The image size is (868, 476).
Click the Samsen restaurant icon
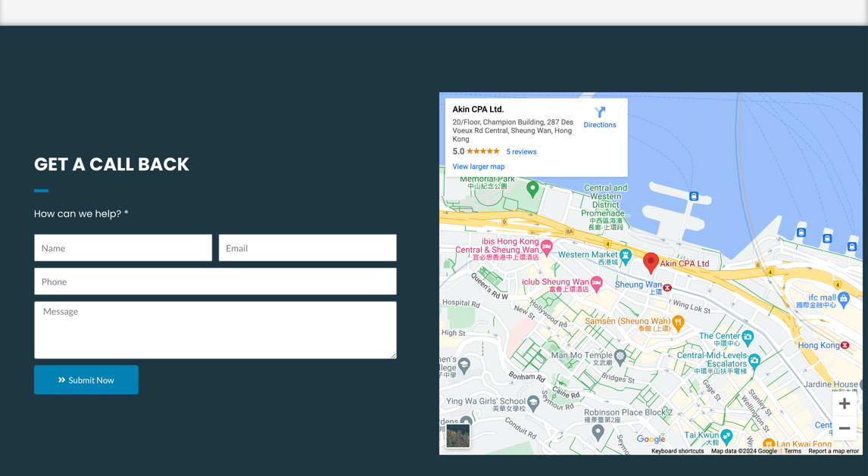pos(678,322)
